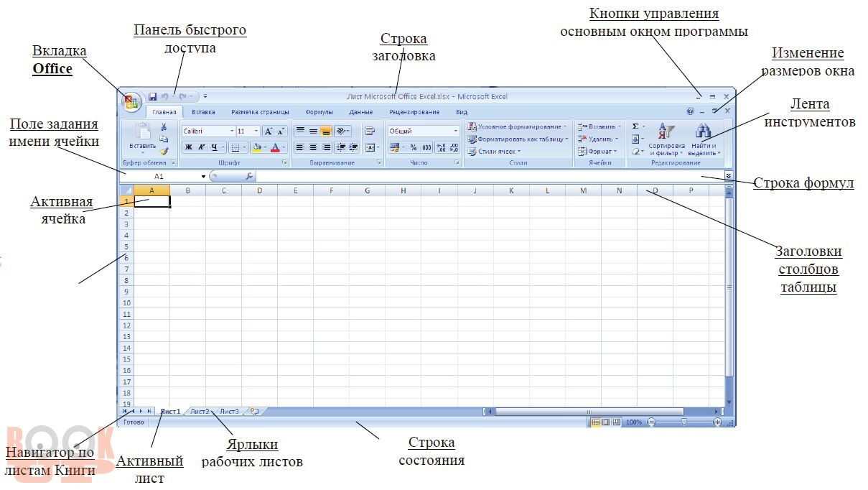Open the Clear eraser icon menu
Screen dimensions: 868x490
coord(638,152)
